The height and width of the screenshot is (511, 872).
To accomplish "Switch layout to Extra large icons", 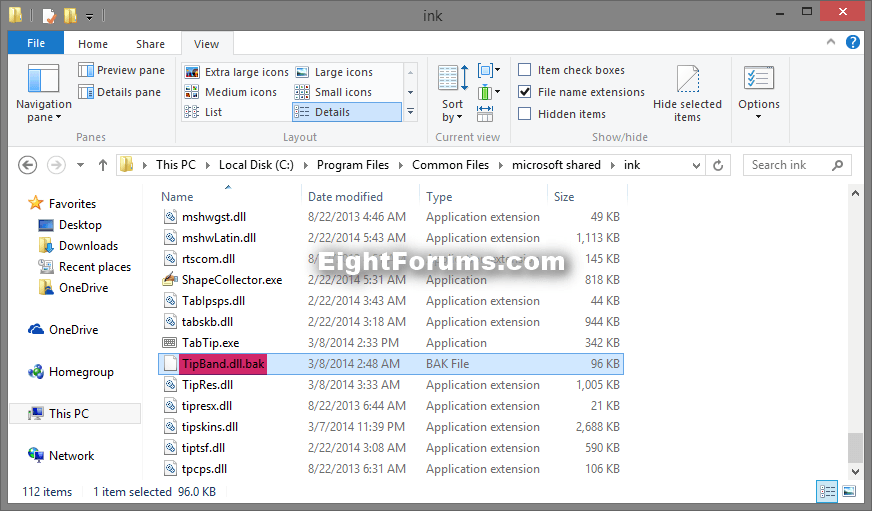I will tap(237, 72).
